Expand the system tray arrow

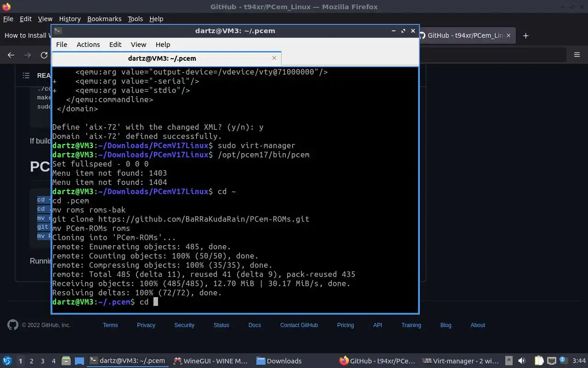click(x=509, y=361)
